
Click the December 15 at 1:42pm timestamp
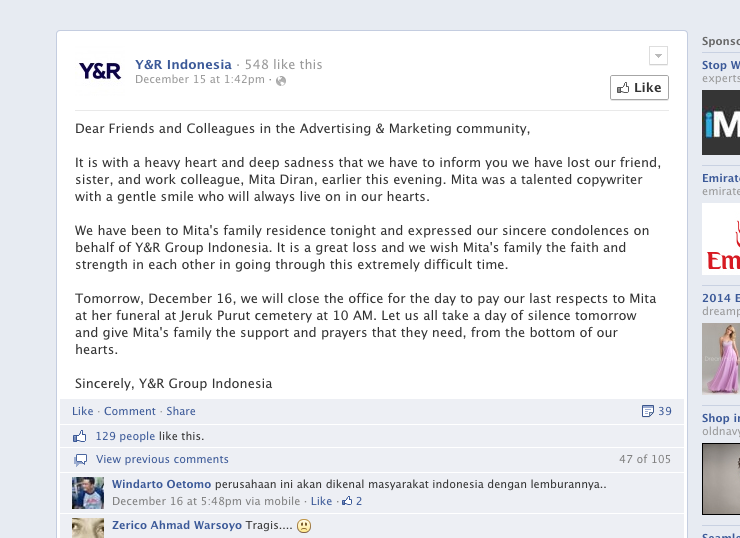click(x=200, y=80)
